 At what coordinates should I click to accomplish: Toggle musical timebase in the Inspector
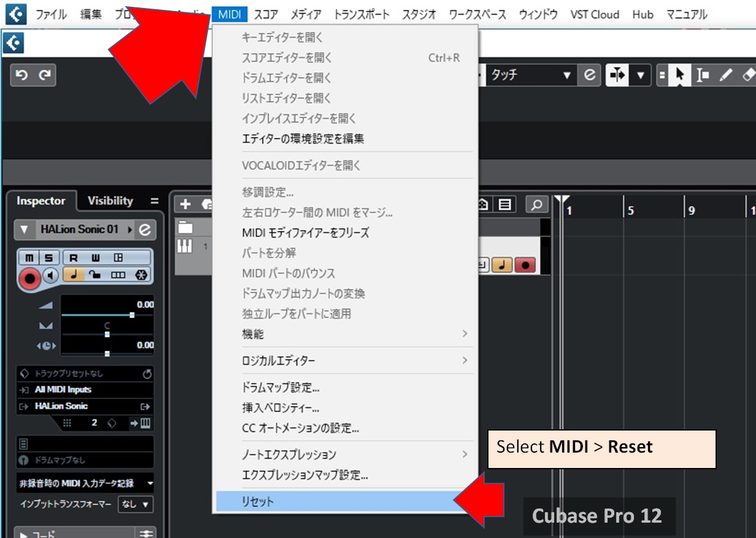point(74,276)
